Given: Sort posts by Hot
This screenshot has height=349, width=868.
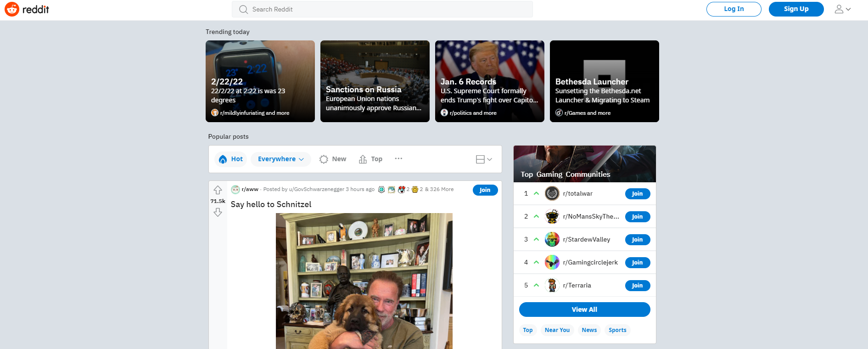Looking at the screenshot, I should (231, 159).
